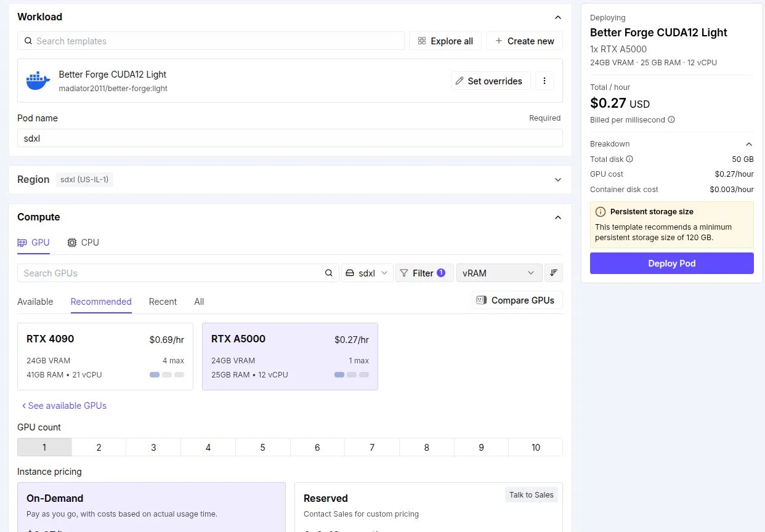Choose On-Demand instance pricing
Image resolution: width=765 pixels, height=532 pixels.
click(x=152, y=507)
